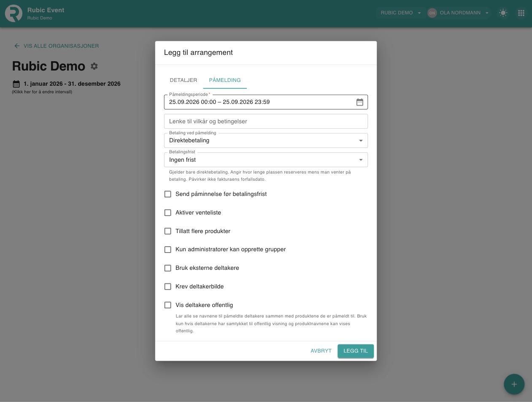Click the ON user avatar

[x=432, y=13]
